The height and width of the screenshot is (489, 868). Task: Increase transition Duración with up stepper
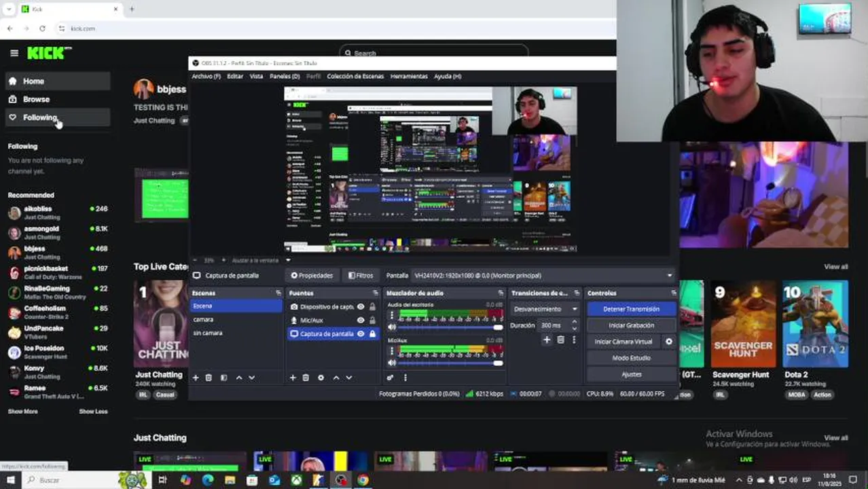click(x=575, y=323)
